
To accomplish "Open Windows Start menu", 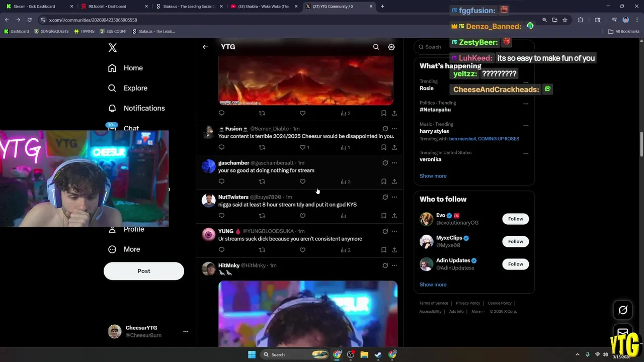I will 252,354.
